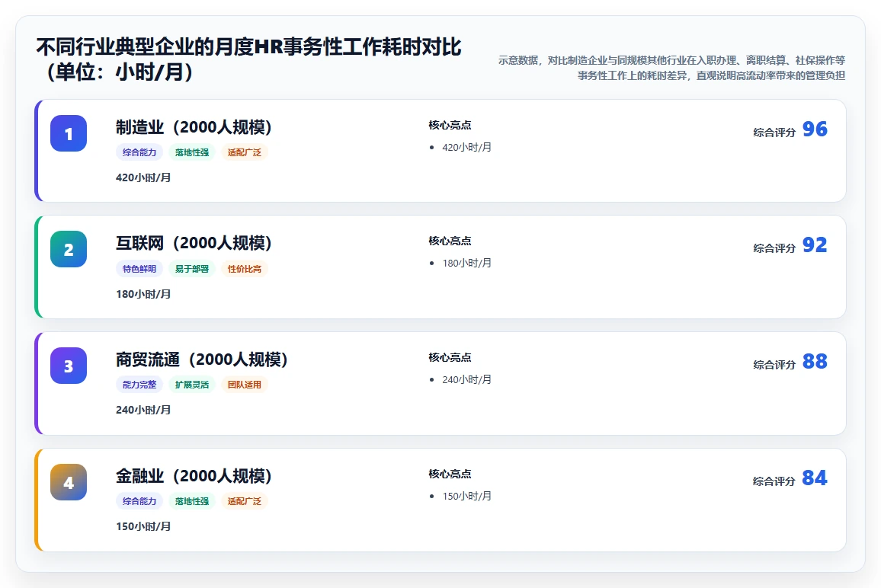
Task: Select the 制造业(2000人规模) card title
Action: coord(194,127)
